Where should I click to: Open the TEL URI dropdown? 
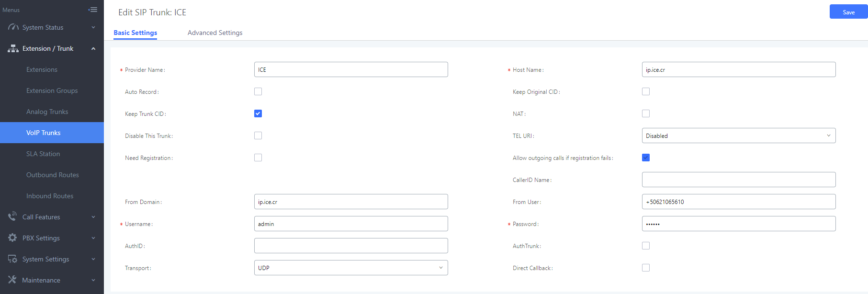[738, 136]
